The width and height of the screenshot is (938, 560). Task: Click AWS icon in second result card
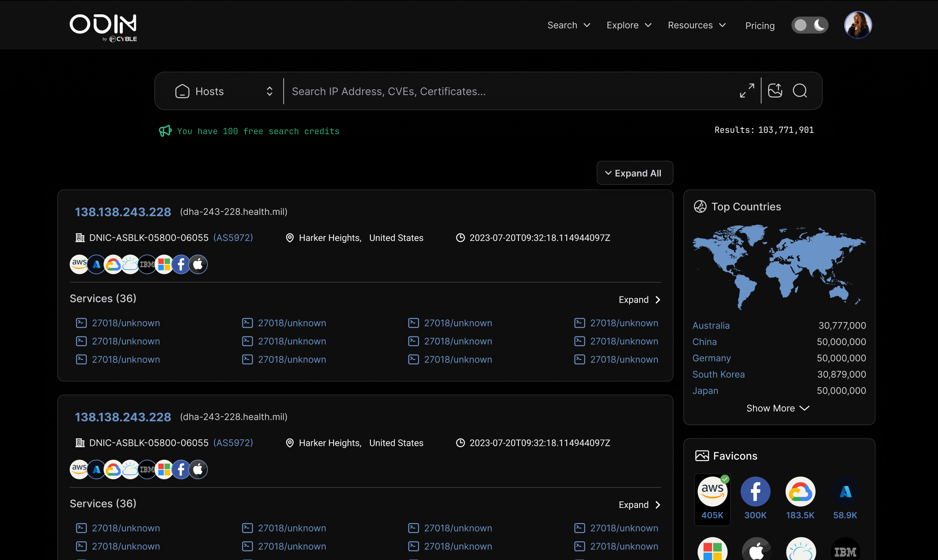click(x=79, y=469)
